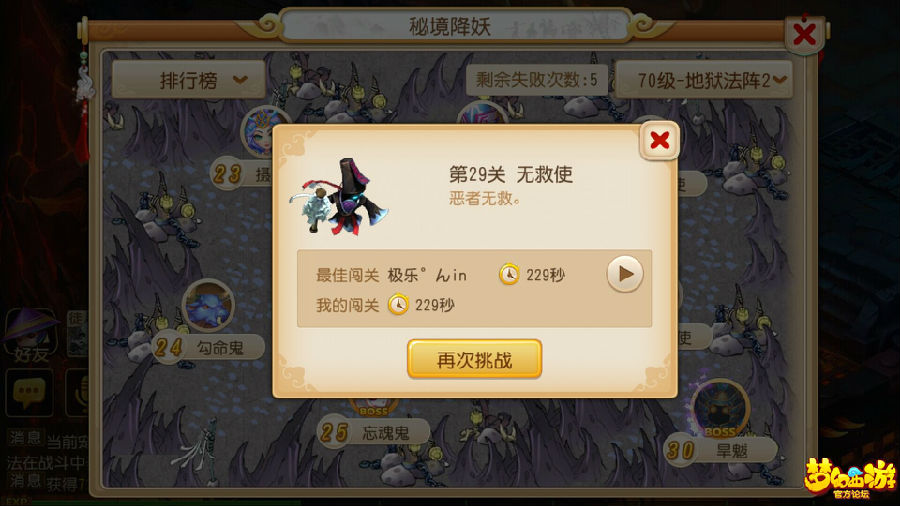Open the 排行榜 ranking dropdown
Image resolution: width=900 pixels, height=506 pixels.
point(188,80)
